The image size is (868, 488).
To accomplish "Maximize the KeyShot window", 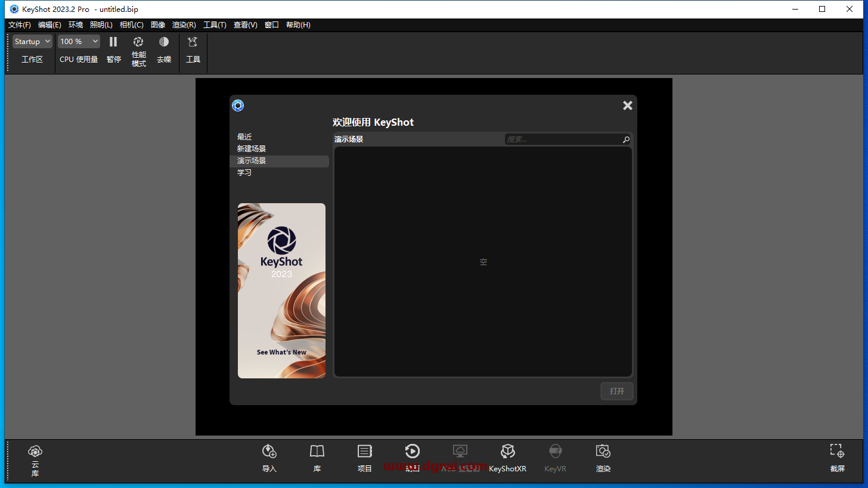I will coord(822,9).
